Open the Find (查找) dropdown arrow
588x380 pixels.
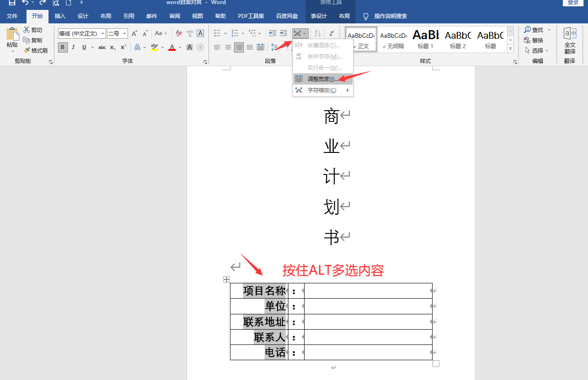(549, 30)
